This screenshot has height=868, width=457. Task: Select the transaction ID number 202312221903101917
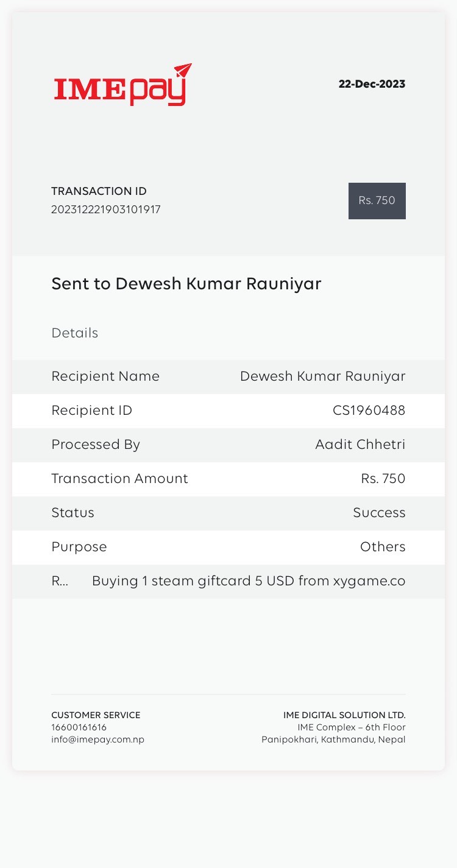pos(106,210)
